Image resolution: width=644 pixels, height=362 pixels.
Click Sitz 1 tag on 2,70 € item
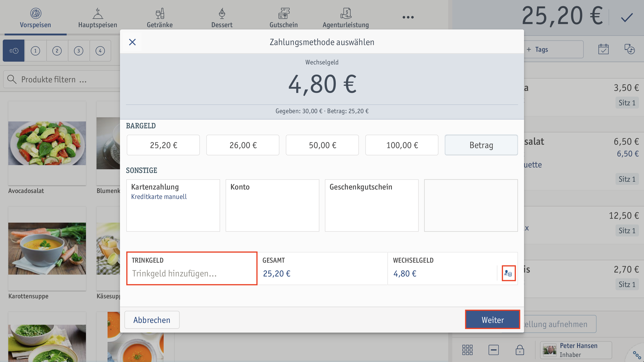coord(627,284)
